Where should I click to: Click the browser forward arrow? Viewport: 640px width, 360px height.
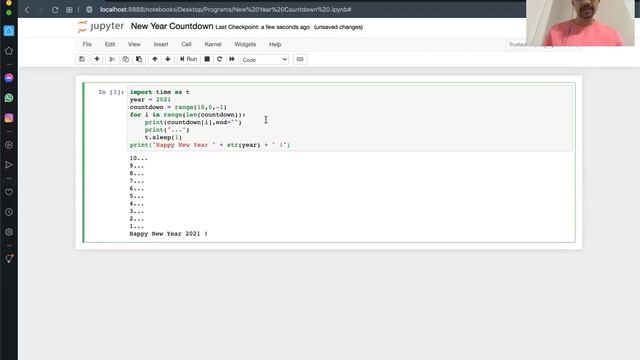click(x=40, y=9)
